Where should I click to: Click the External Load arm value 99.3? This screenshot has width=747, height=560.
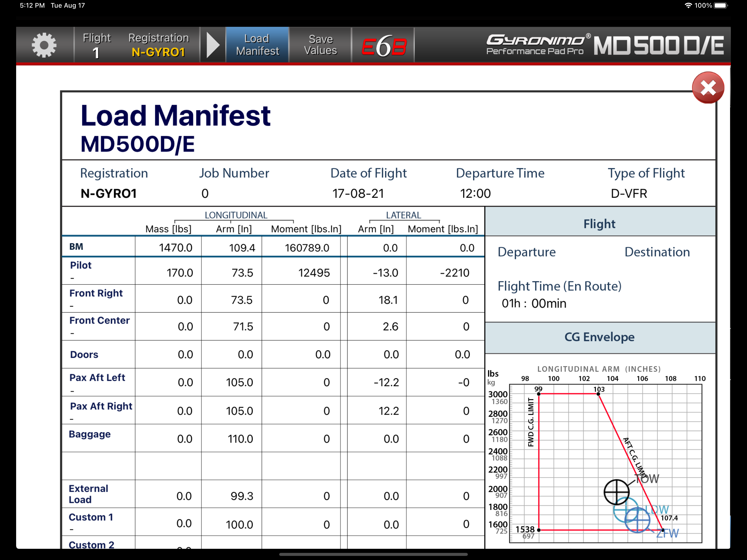tap(242, 496)
